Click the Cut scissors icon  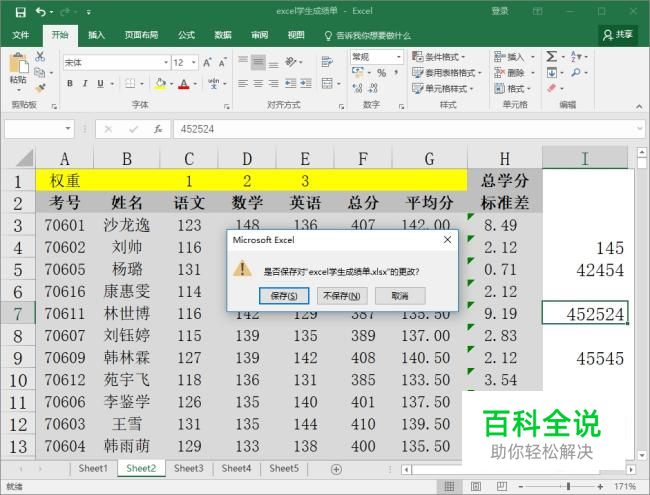pyautogui.click(x=40, y=57)
